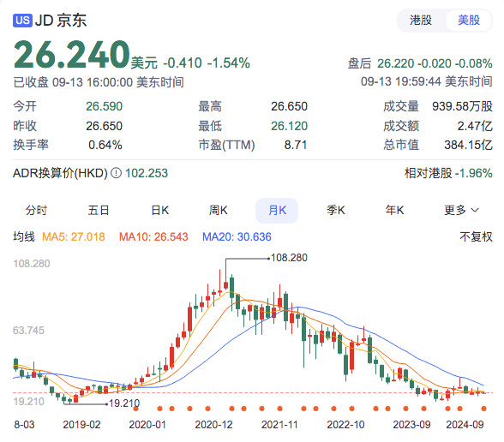Open the 年K chart tab
504x442 pixels.
(394, 211)
